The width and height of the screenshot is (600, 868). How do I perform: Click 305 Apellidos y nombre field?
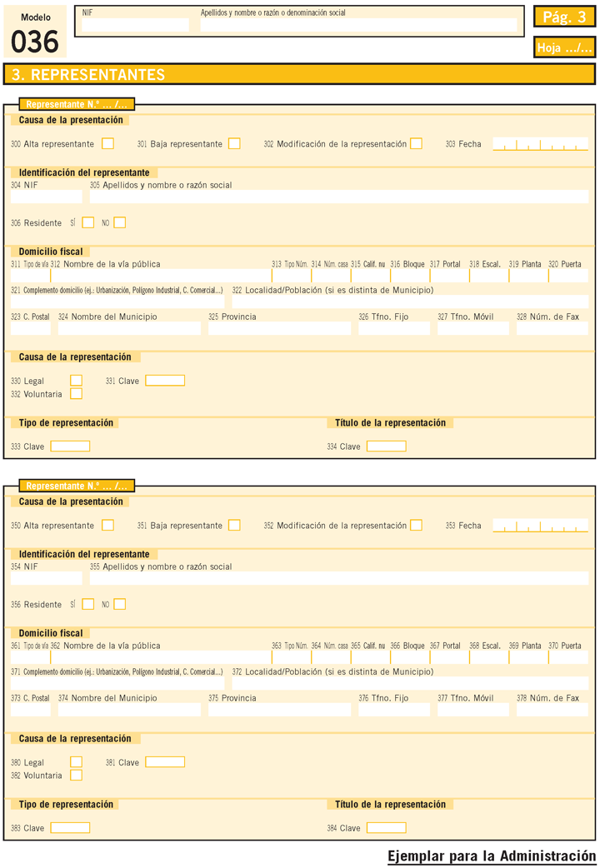(x=339, y=197)
